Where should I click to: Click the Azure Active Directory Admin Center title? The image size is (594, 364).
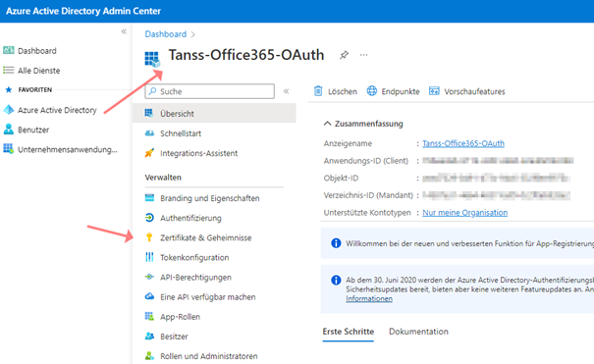(x=83, y=11)
